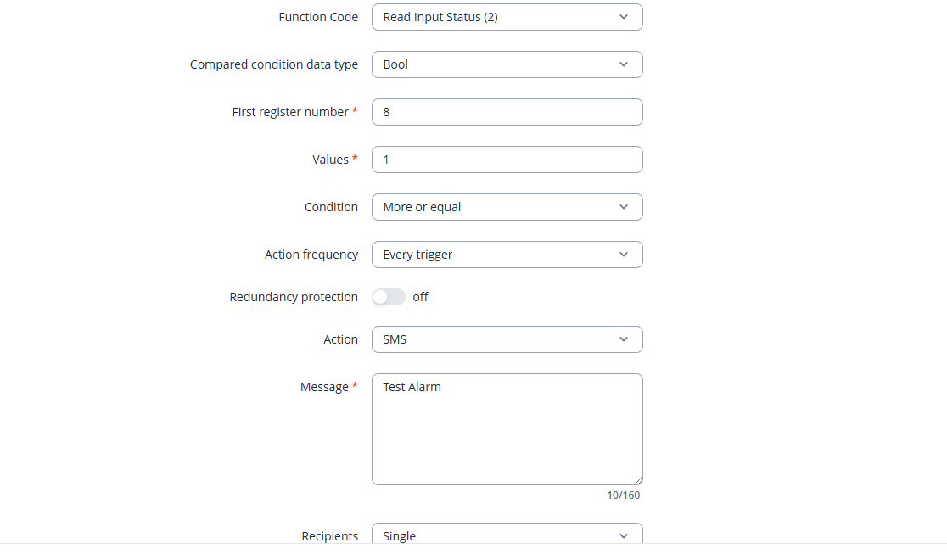Viewport: 947px width, 560px height.
Task: Click the SMS dropdown chevron arrow
Action: (x=624, y=339)
